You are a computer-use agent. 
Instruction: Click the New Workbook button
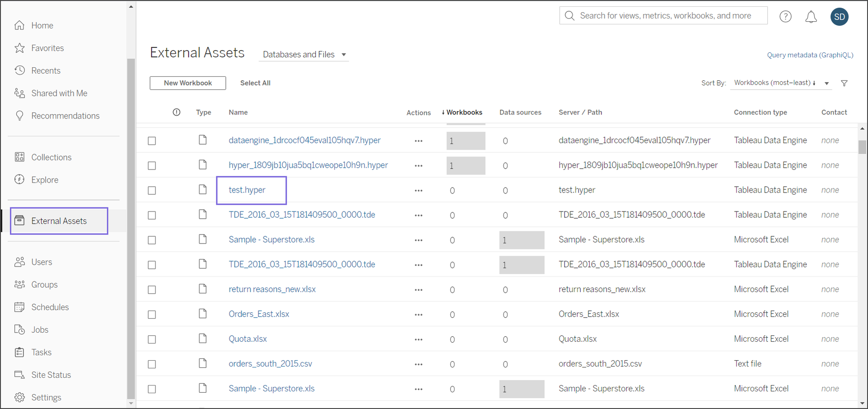[187, 83]
